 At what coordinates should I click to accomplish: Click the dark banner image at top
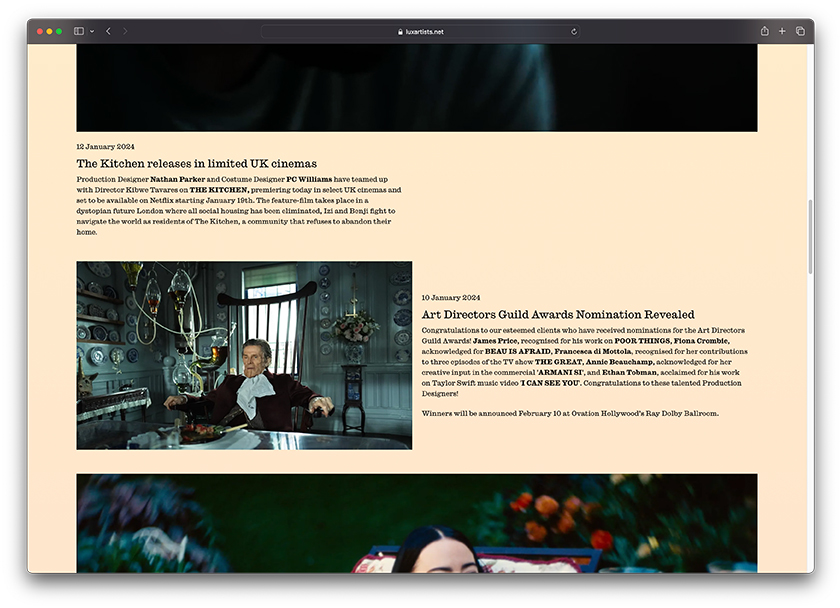click(x=416, y=87)
